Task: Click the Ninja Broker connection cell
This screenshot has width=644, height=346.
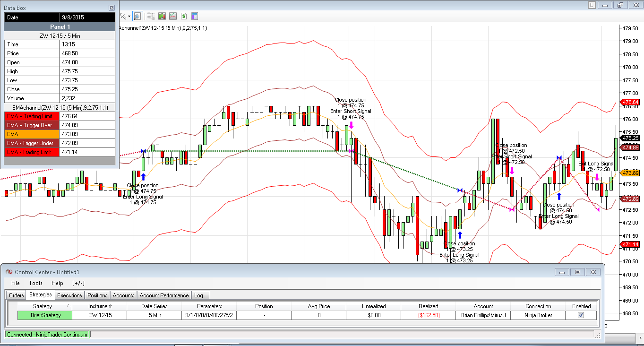Action: (538, 315)
